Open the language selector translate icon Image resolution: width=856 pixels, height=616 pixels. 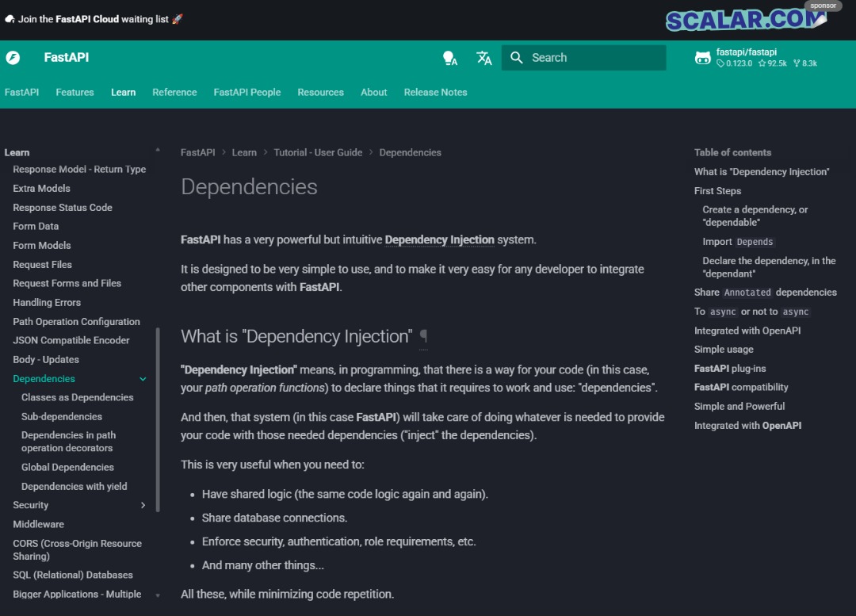click(x=483, y=58)
